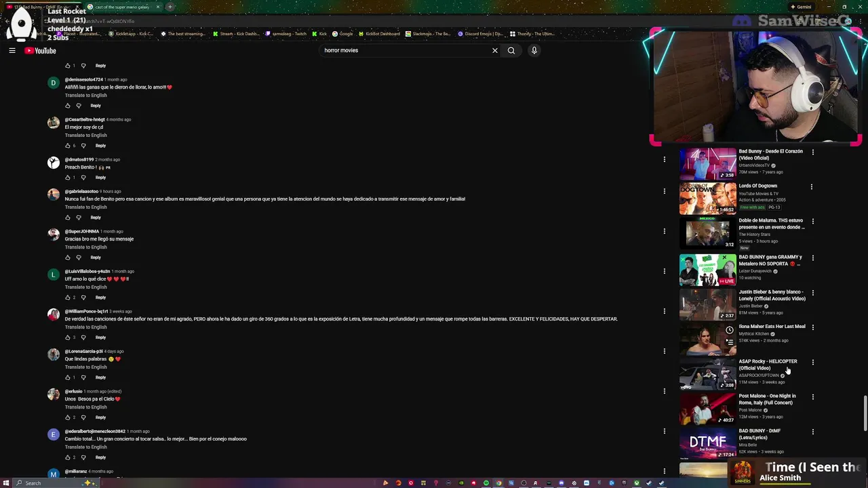Image resolution: width=868 pixels, height=488 pixels.
Task: Open the 'BAD BUNNY gana GRAMMY' live thumbnail
Action: pos(707,270)
